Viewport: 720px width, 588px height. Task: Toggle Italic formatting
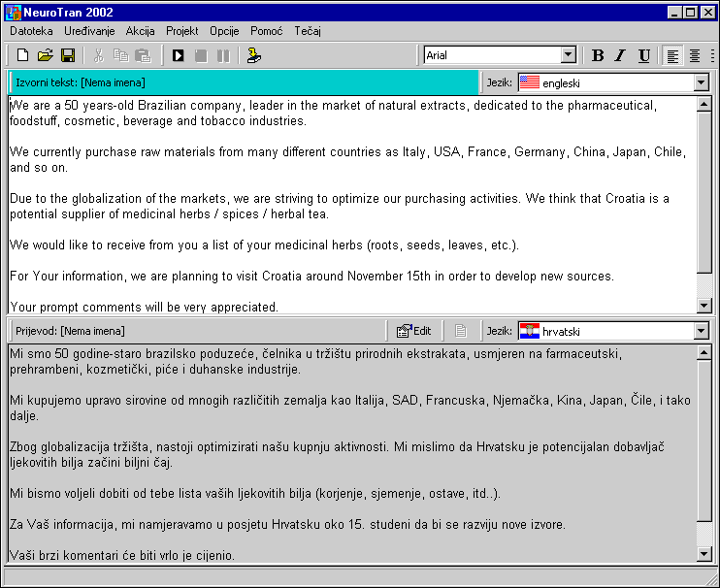tap(621, 55)
